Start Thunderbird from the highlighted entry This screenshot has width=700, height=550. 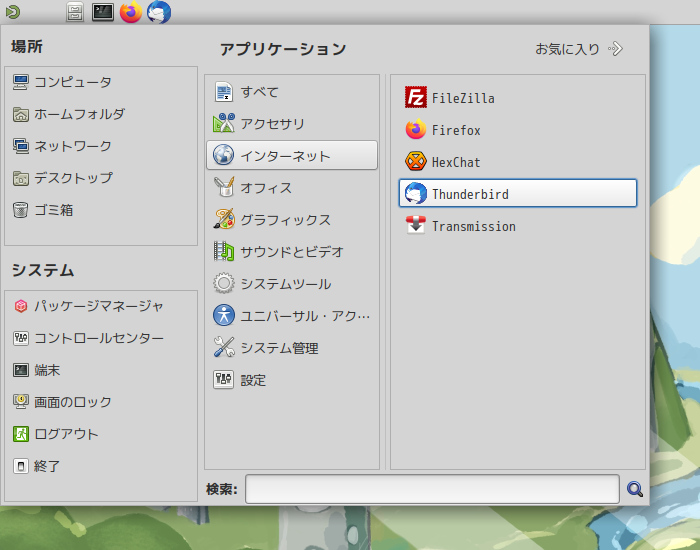click(x=518, y=193)
